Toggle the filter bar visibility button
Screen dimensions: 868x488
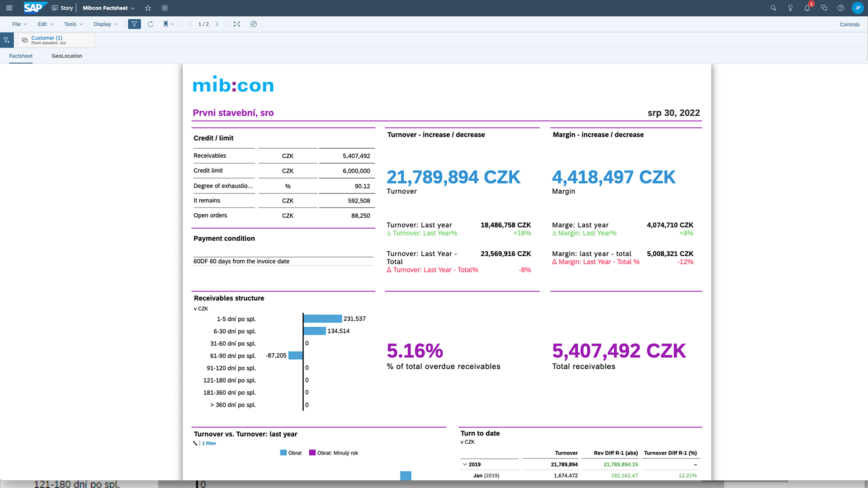[134, 24]
